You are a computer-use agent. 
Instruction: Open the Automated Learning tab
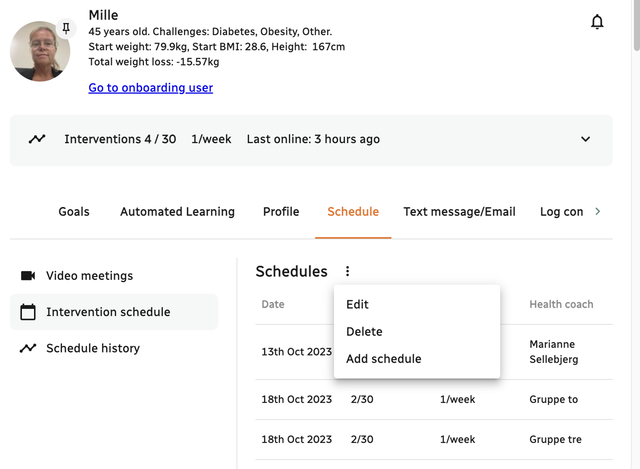click(177, 212)
